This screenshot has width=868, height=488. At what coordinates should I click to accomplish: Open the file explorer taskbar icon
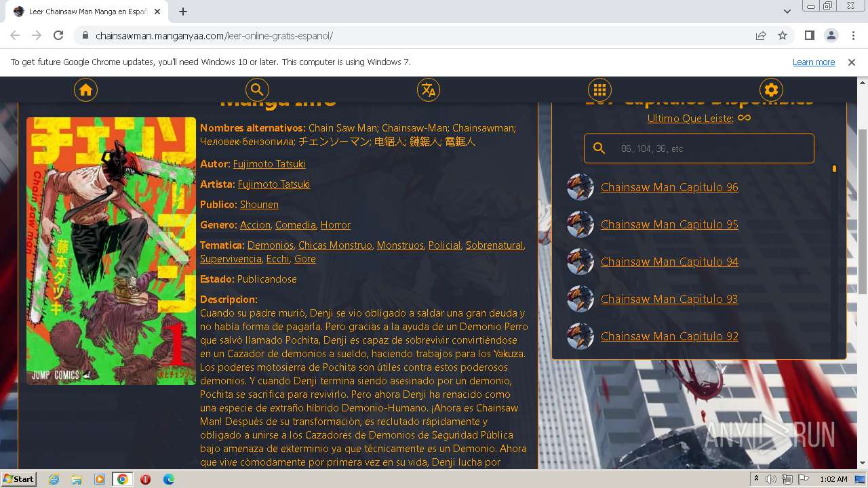pos(77,479)
